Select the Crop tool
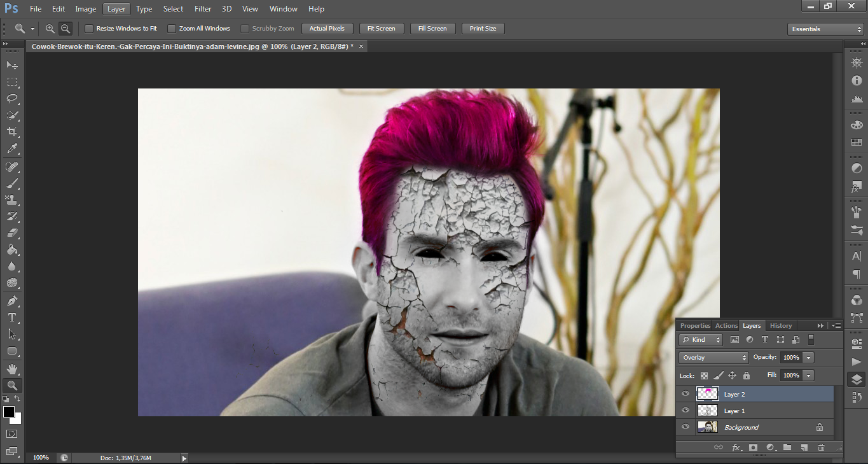Screen dimensions: 868x464 12,132
